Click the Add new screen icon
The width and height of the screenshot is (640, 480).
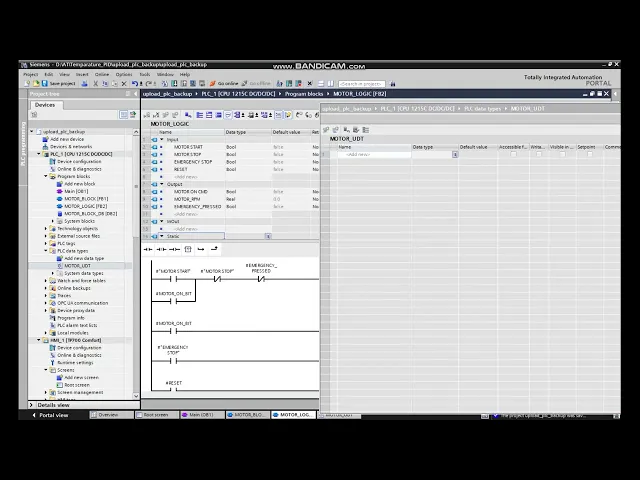tap(60, 378)
